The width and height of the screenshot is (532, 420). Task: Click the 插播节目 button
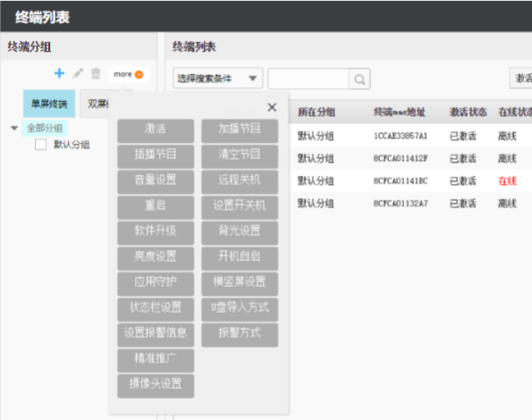click(x=156, y=155)
